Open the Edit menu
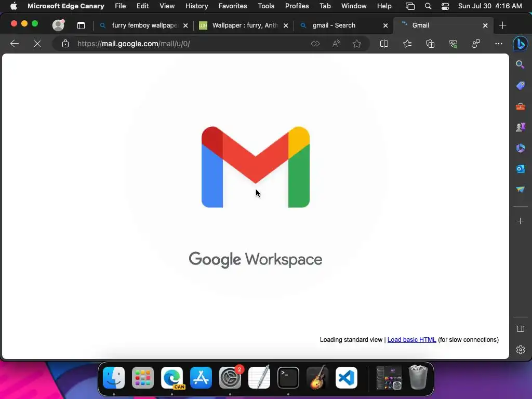 point(142,6)
